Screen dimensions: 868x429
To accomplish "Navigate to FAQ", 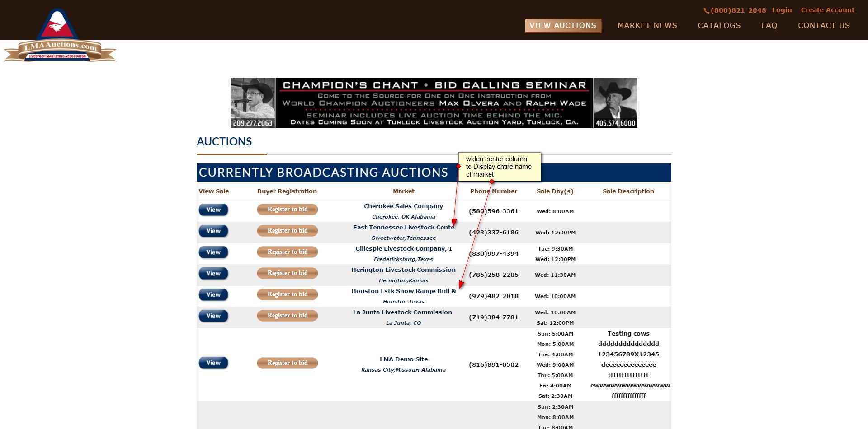I will [769, 25].
